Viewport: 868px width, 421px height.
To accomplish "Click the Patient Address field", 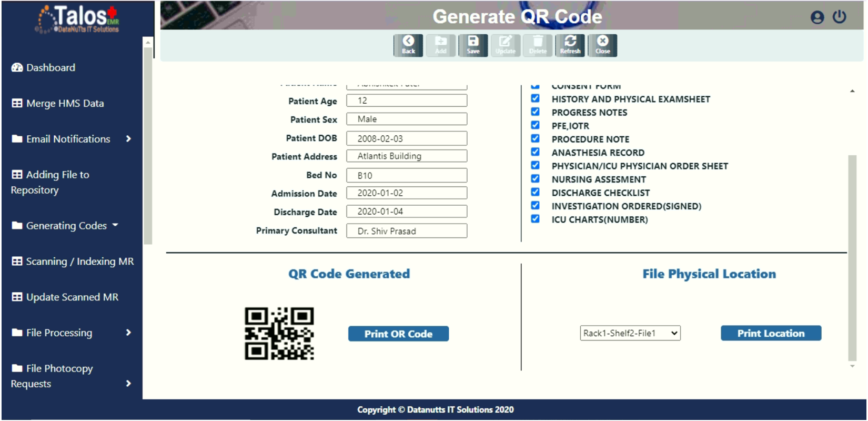I will pos(407,156).
